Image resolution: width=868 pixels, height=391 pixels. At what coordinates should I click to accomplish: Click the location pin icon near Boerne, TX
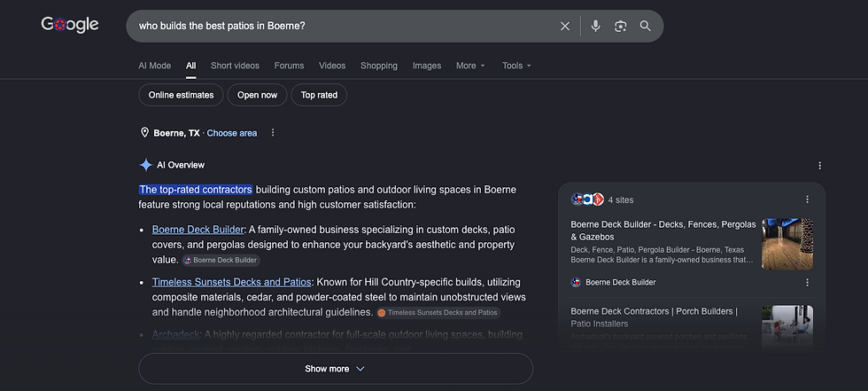(144, 132)
